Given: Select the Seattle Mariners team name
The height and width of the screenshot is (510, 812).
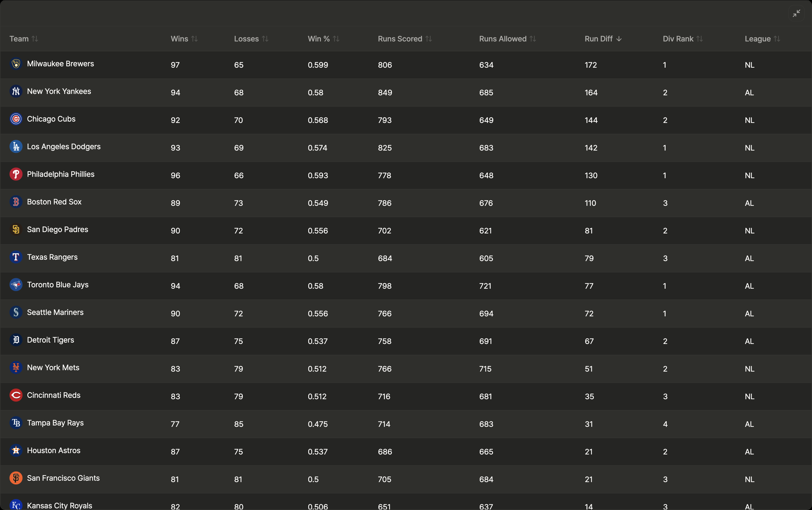Looking at the screenshot, I should [55, 313].
